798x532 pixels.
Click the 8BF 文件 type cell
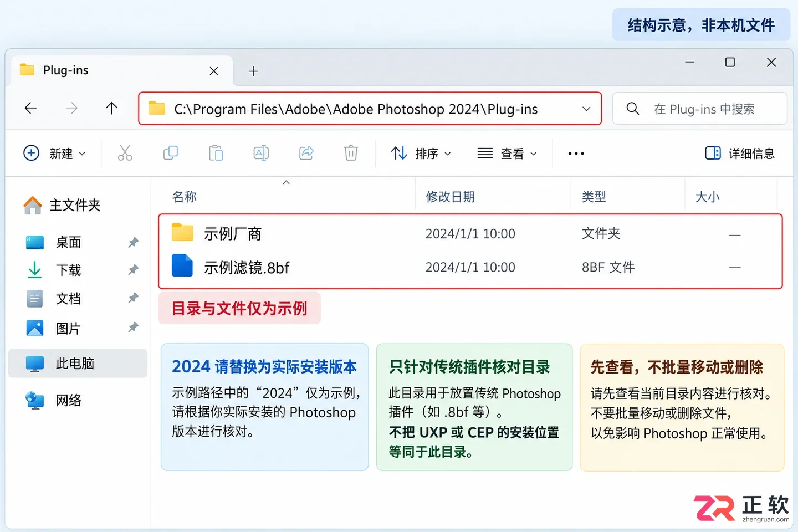pyautogui.click(x=608, y=268)
